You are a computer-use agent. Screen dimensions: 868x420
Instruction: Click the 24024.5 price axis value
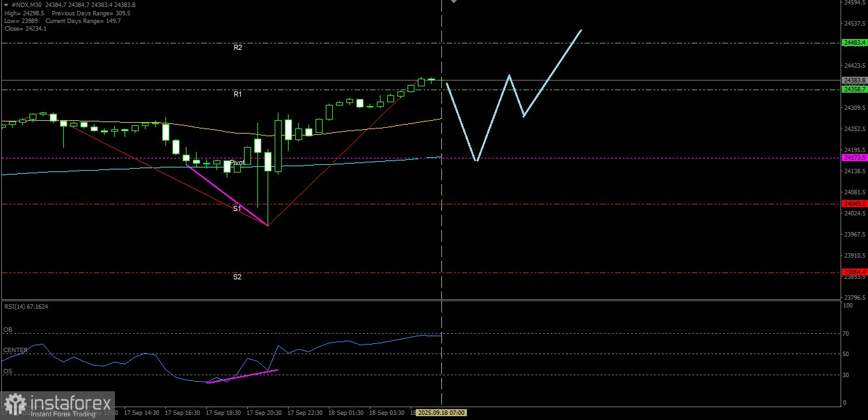855,213
